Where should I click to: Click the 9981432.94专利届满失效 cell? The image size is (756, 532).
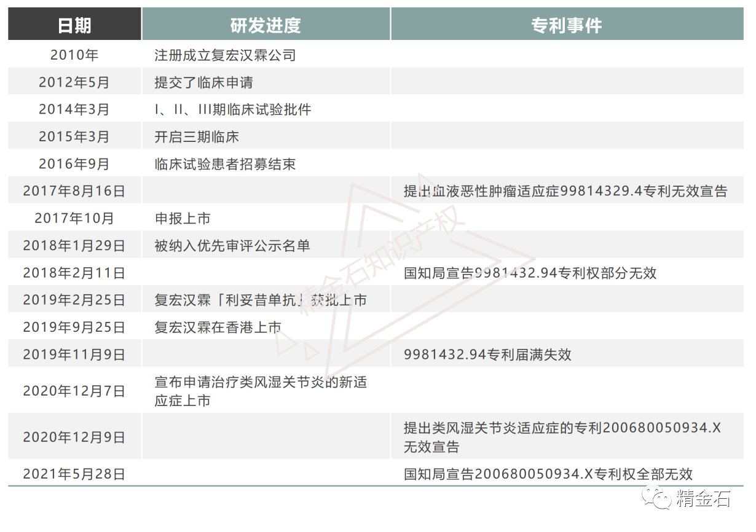[x=567, y=354]
